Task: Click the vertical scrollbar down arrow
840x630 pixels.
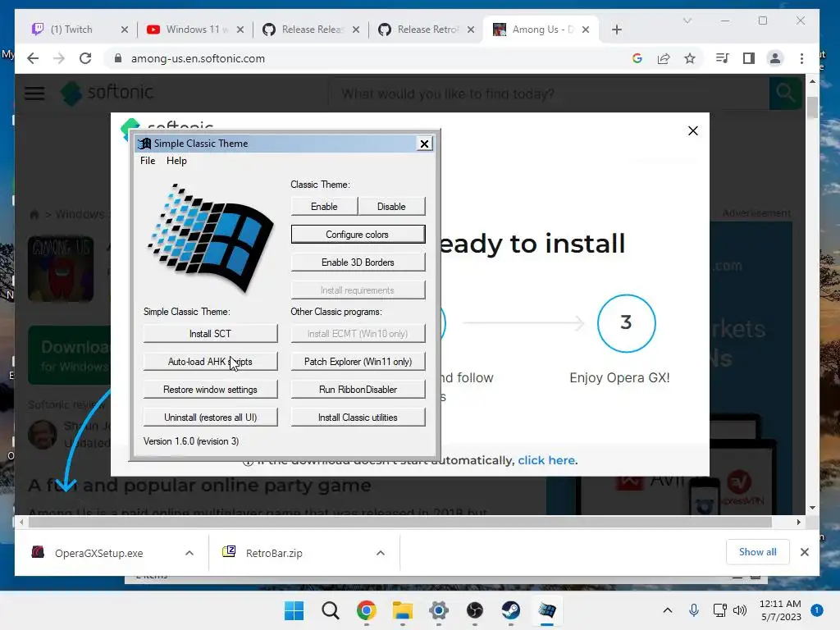Action: [812, 507]
